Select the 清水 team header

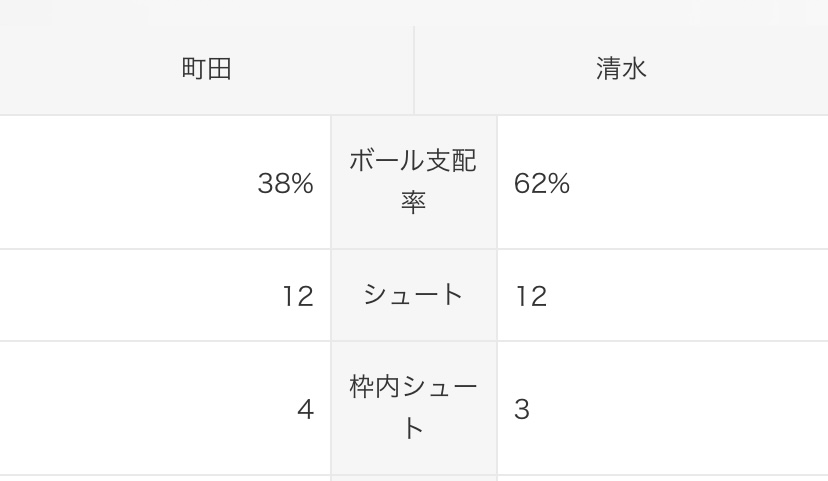[621, 69]
